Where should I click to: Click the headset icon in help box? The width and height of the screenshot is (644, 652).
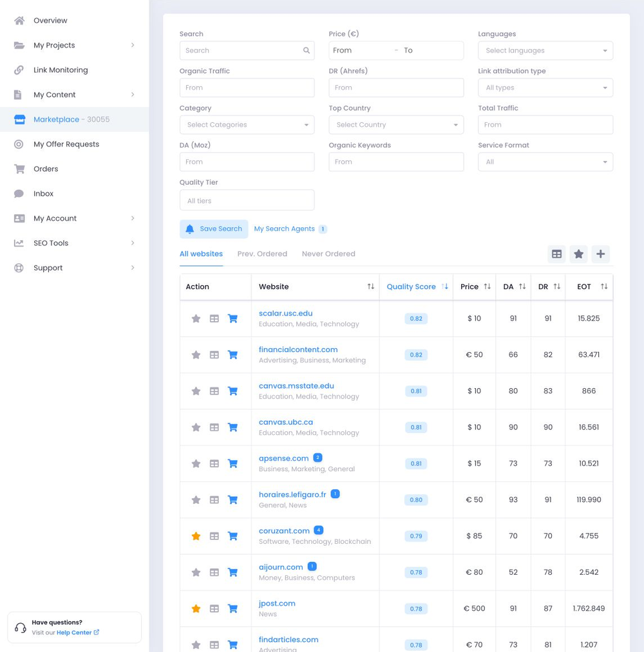tap(21, 628)
